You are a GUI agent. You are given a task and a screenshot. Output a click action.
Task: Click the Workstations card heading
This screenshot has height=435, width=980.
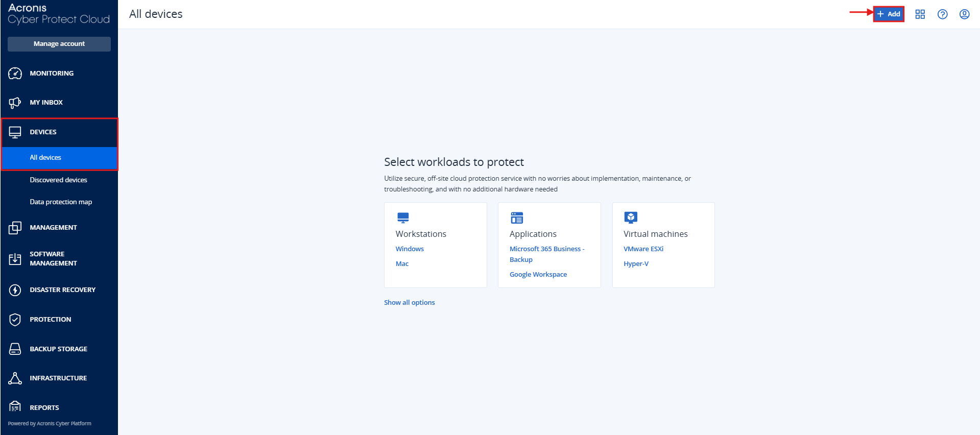[x=421, y=234]
